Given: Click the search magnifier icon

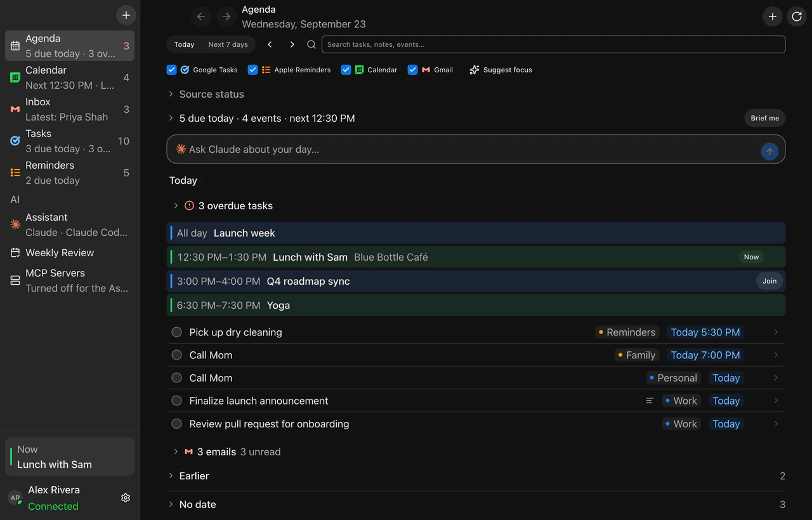Looking at the screenshot, I should click(311, 44).
